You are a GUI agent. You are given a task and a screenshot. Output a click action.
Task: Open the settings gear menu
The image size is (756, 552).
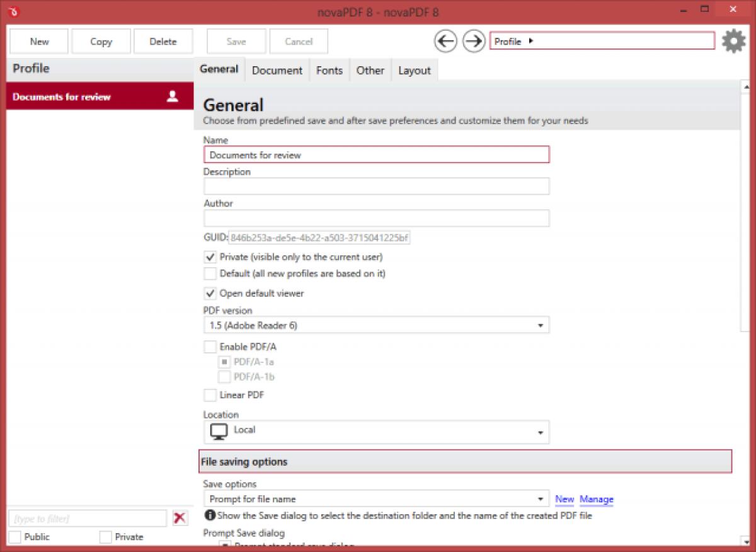click(x=733, y=40)
